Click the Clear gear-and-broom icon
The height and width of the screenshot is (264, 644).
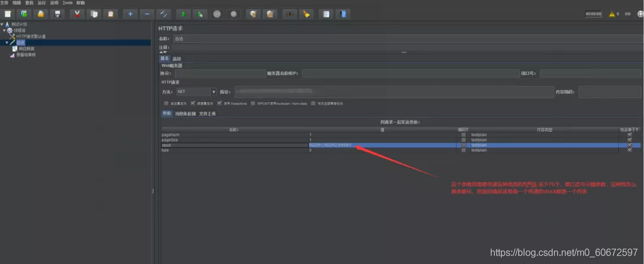click(253, 14)
